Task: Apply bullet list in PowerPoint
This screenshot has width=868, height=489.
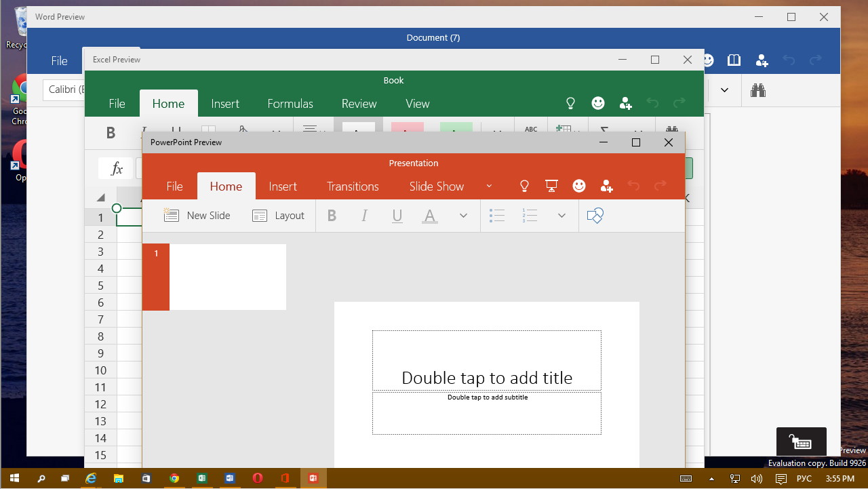Action: click(497, 216)
